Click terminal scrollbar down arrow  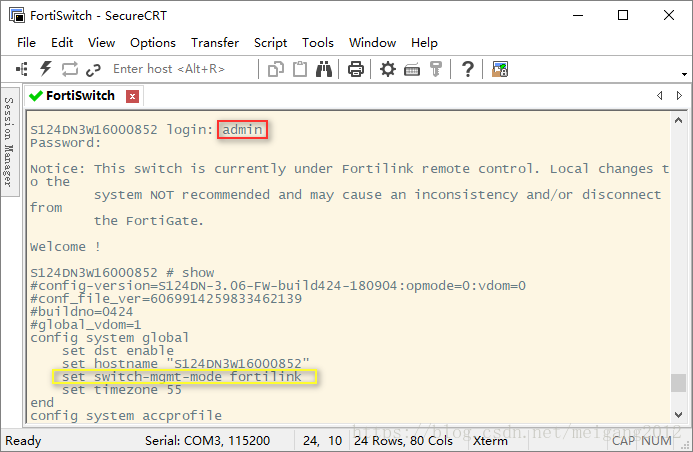(x=678, y=414)
